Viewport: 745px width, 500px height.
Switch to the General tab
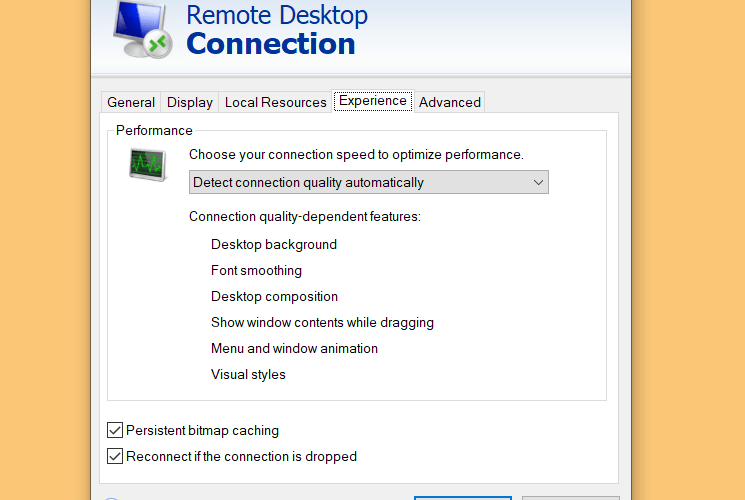[131, 102]
